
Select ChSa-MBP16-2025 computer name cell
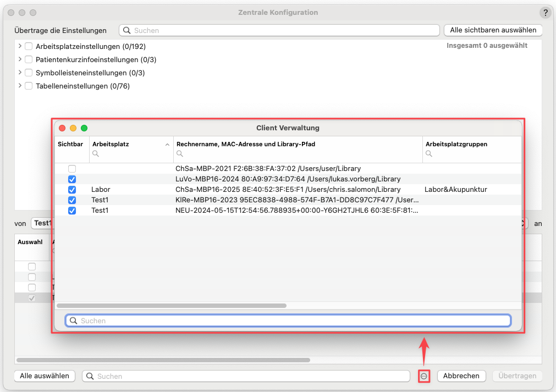(x=288, y=189)
